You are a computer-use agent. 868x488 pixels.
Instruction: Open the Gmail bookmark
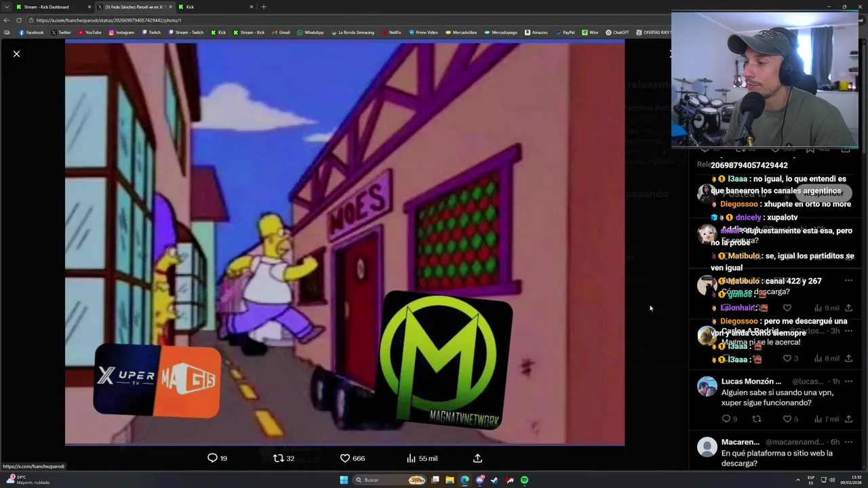click(281, 33)
